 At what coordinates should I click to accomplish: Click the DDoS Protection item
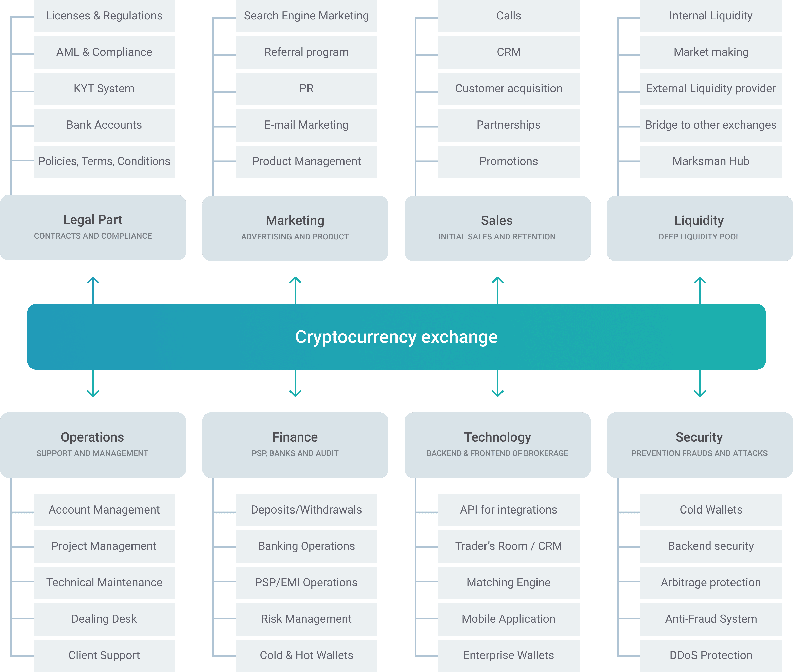711,656
